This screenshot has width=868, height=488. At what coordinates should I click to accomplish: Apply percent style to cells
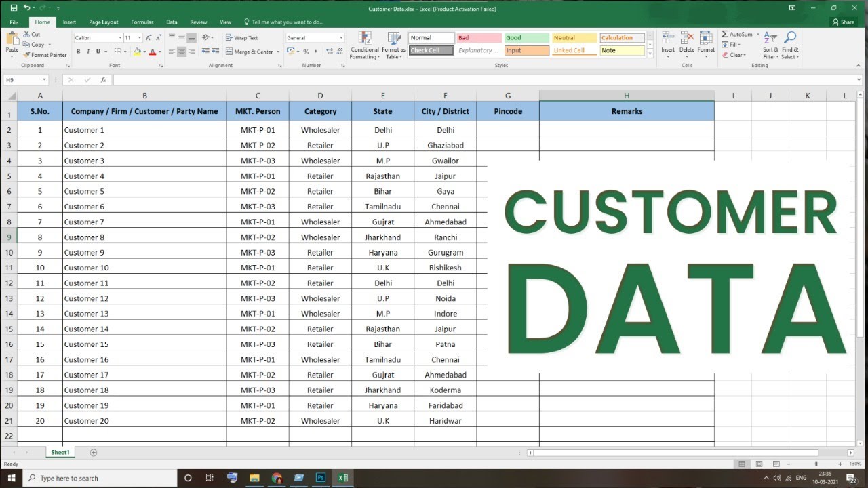pos(306,52)
